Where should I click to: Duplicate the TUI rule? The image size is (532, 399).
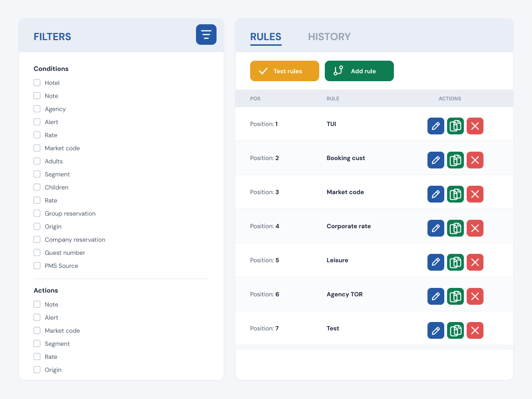point(455,126)
